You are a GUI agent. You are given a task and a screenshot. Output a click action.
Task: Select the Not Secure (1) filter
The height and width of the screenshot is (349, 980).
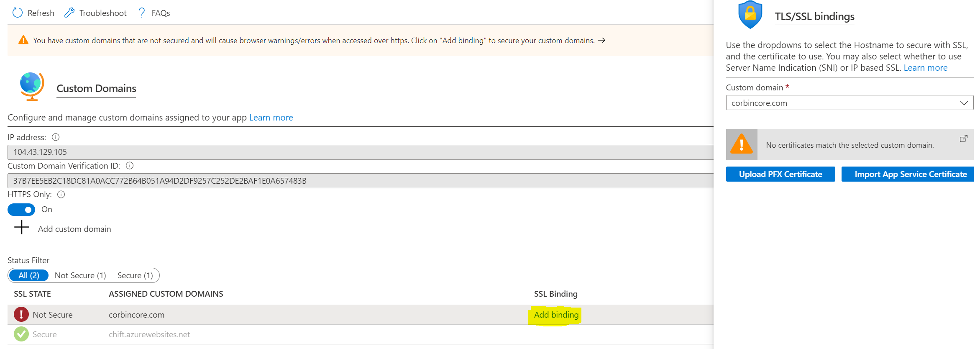[x=80, y=275]
